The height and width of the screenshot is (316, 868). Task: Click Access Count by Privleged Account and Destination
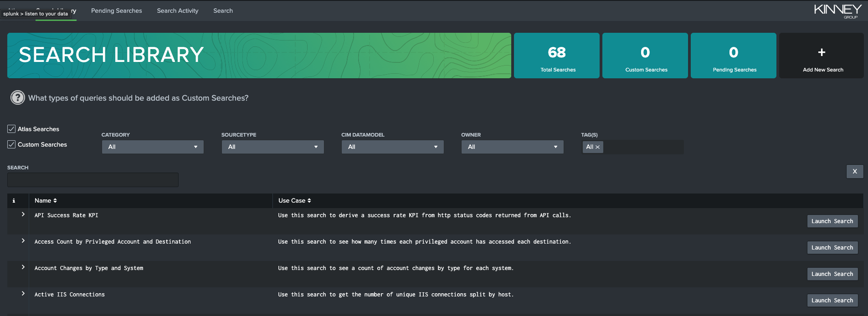pos(113,242)
